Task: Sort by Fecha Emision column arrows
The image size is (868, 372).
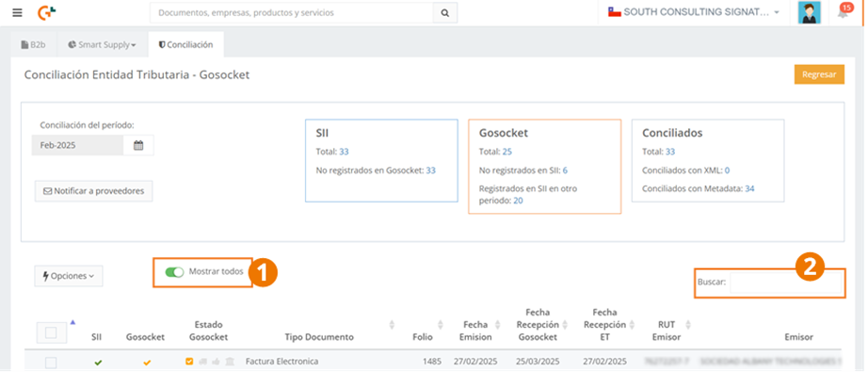Action: pos(497,324)
